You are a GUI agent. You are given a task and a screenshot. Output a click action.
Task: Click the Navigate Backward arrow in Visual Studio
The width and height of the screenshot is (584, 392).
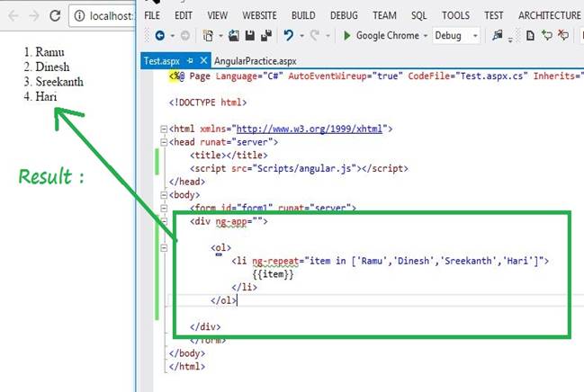pos(160,36)
